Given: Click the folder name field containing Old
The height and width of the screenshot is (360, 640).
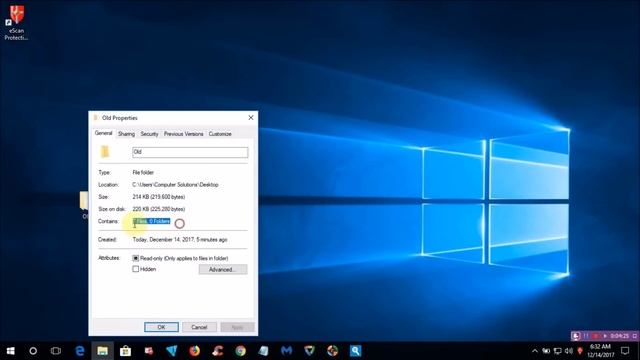Looking at the screenshot, I should (190, 152).
